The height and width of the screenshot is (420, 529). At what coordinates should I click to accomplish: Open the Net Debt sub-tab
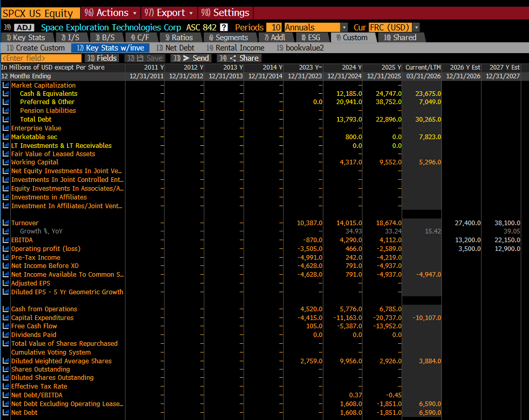click(175, 48)
